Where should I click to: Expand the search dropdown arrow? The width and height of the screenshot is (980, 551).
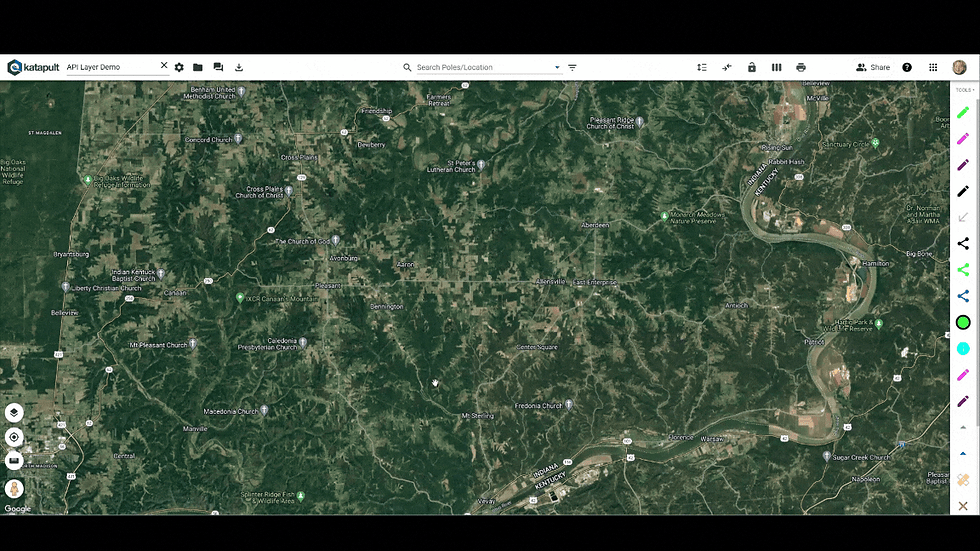(557, 67)
